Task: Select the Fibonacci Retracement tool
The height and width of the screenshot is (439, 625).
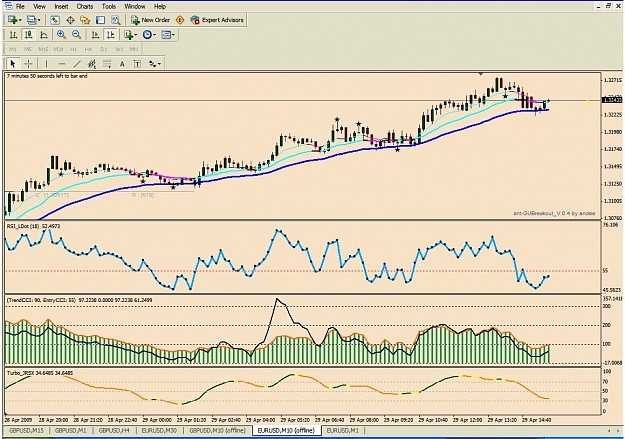Action: pos(107,64)
